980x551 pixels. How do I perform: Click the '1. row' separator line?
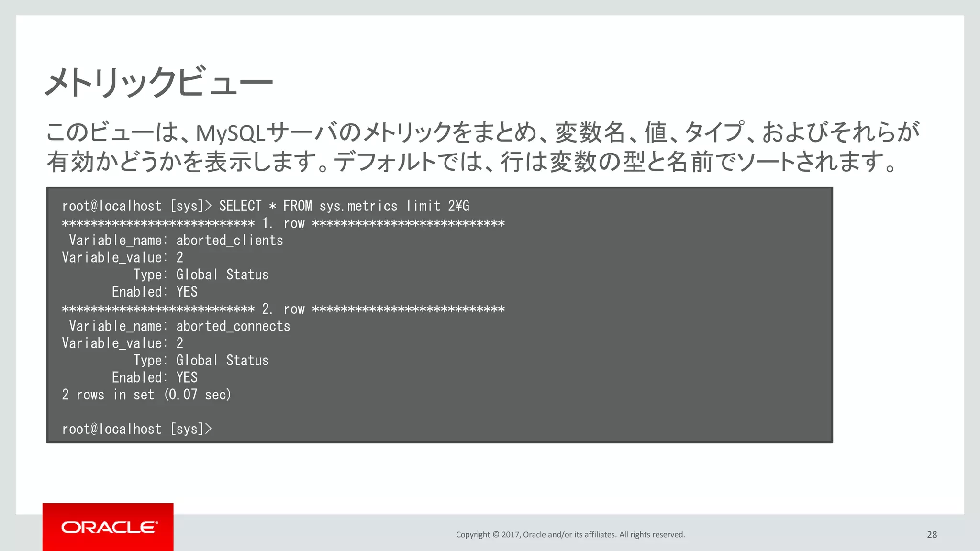(283, 223)
